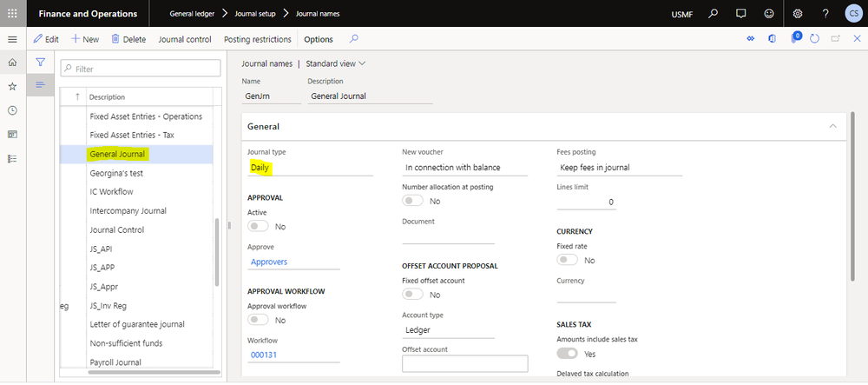Screen dimensions: 868x385
Task: Disable Amounts include sales tax toggle
Action: click(568, 354)
